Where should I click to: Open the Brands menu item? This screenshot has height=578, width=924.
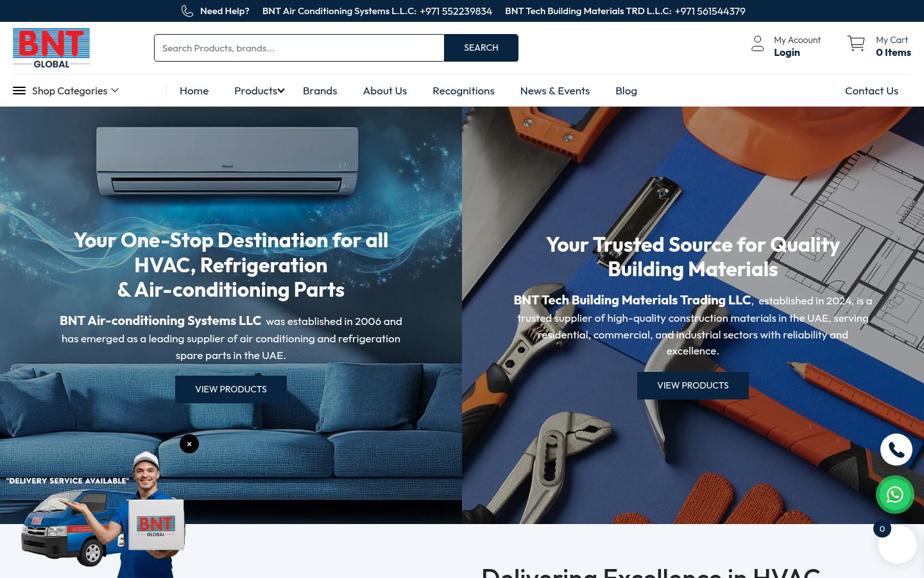pyautogui.click(x=320, y=91)
